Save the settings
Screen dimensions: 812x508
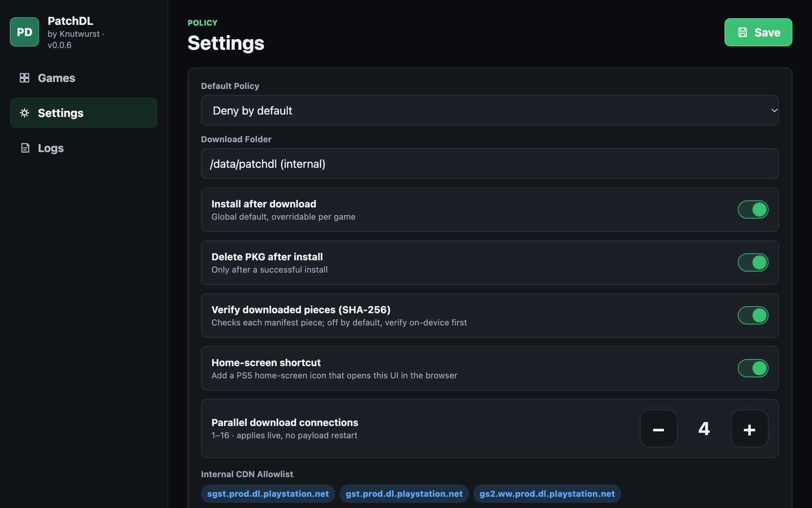[758, 33]
